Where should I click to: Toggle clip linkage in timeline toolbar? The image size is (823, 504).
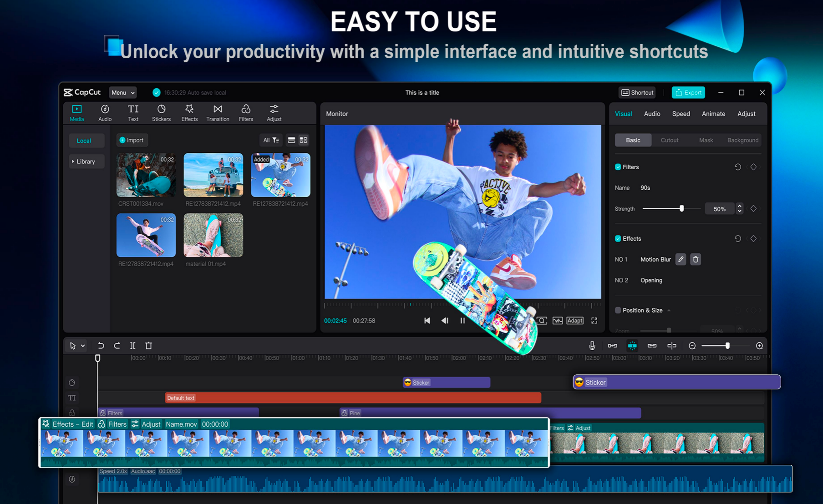pos(652,346)
